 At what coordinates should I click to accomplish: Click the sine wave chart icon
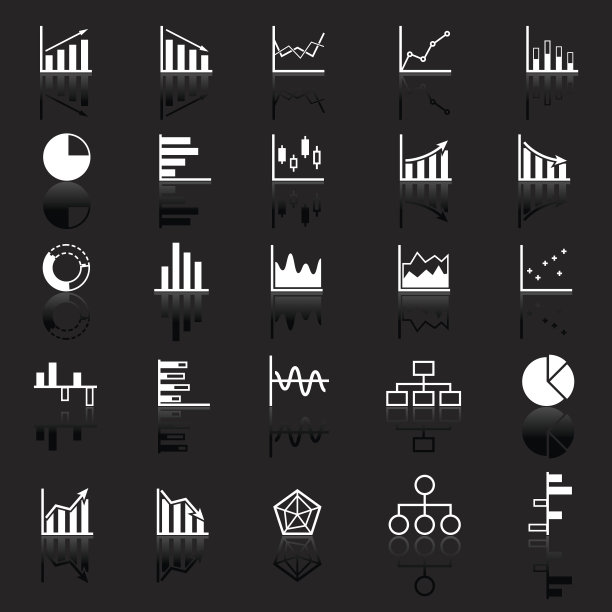tap(299, 381)
